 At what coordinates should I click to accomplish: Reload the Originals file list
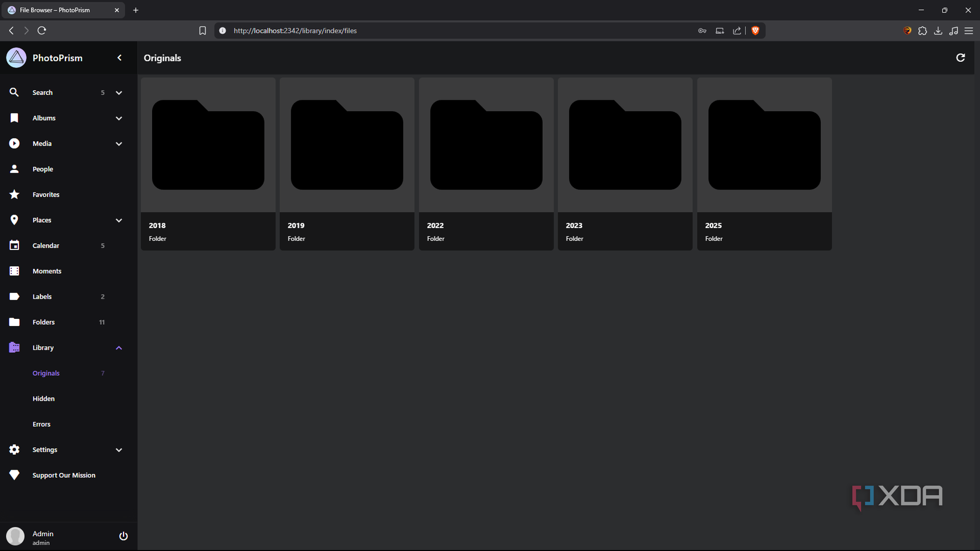pos(960,58)
